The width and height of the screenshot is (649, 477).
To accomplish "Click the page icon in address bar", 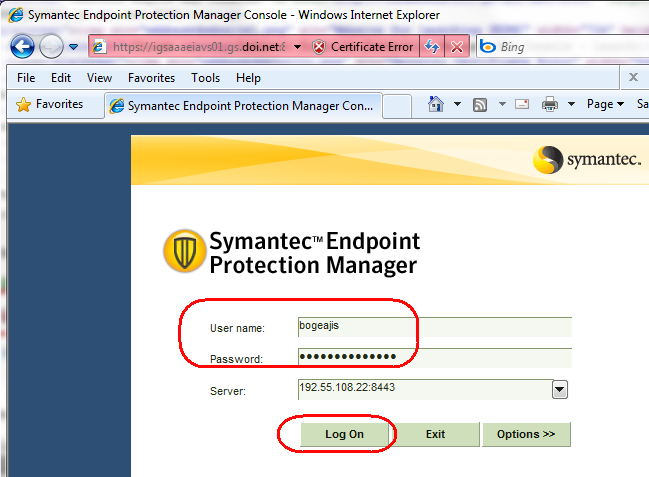I will point(99,47).
